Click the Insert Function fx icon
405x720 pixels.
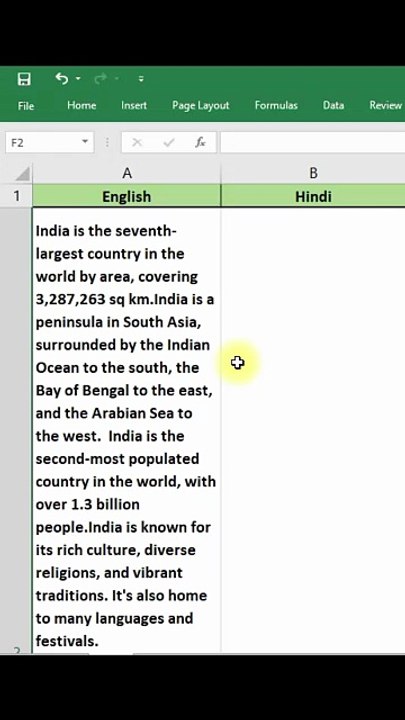click(200, 143)
